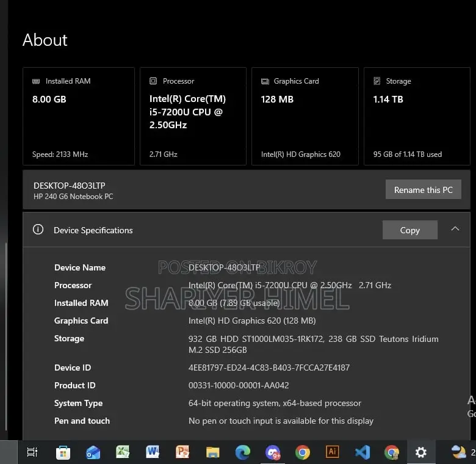
Task: Open Task View from the taskbar
Action: pyautogui.click(x=32, y=452)
